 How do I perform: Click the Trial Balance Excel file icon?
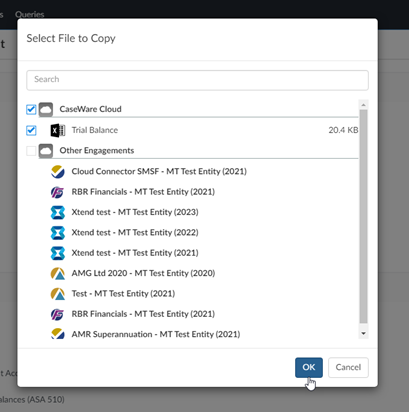(x=58, y=130)
